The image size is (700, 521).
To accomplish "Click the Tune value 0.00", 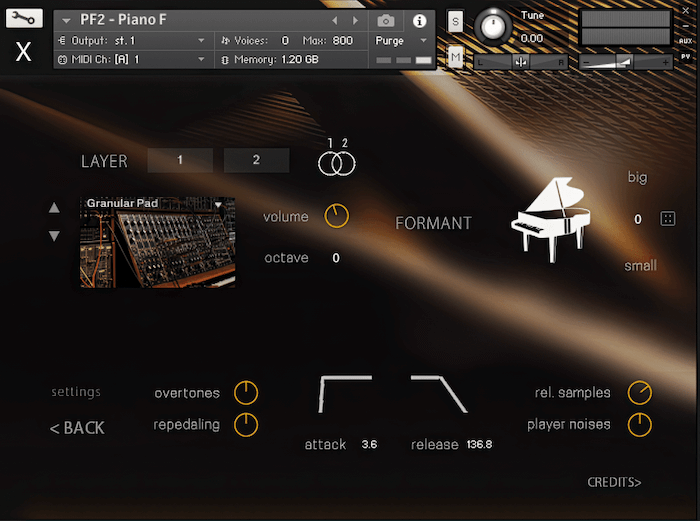I will (x=532, y=38).
